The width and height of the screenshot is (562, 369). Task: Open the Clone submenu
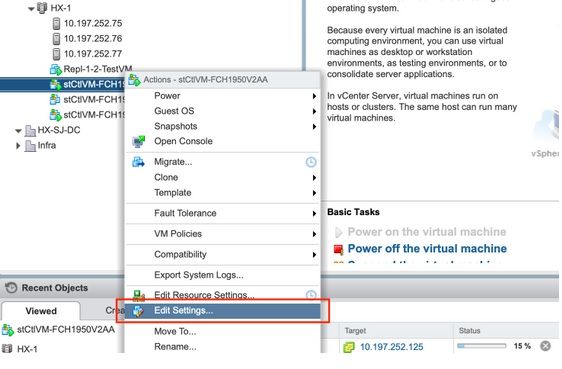click(223, 177)
